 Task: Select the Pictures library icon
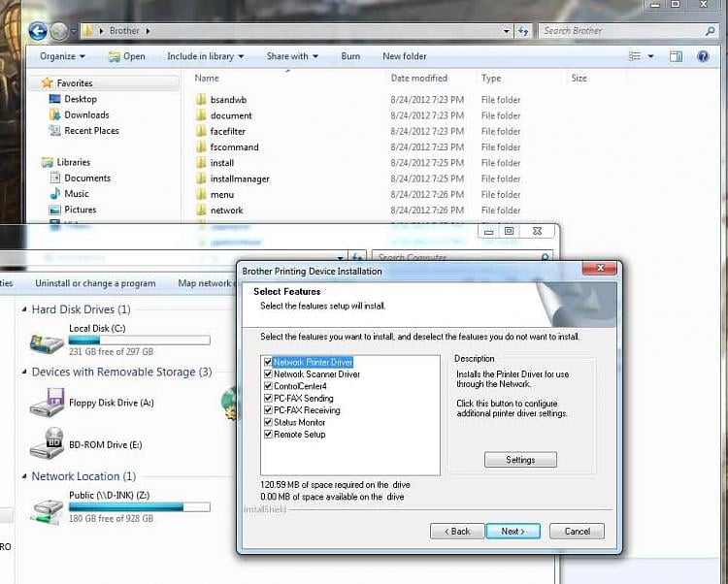(54, 210)
